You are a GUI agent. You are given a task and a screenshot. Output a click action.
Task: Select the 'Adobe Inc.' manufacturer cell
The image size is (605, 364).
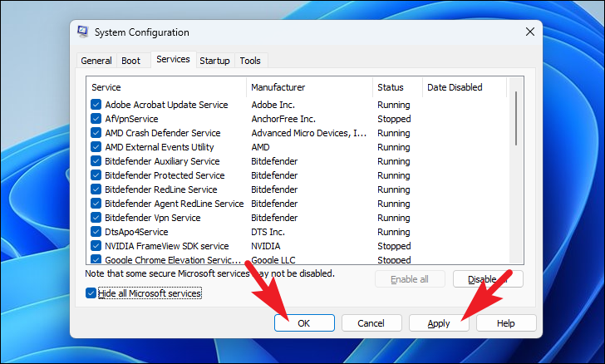pos(273,105)
